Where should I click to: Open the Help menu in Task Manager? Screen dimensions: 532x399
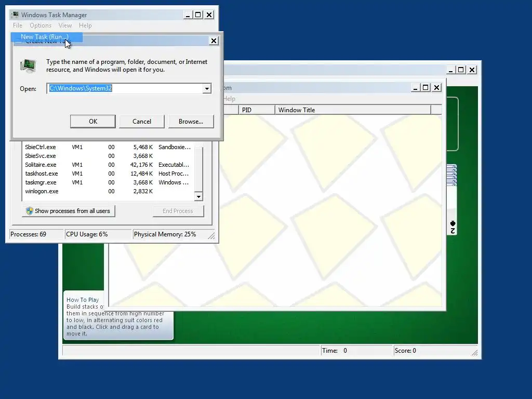85,25
